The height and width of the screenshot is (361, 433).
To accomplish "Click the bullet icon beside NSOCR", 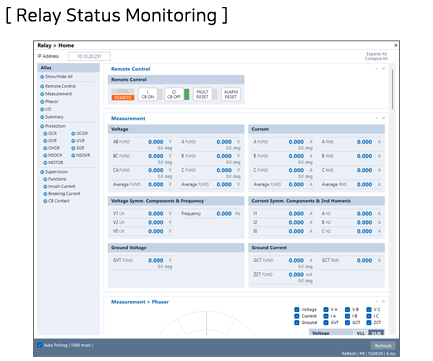I will 45,156.
